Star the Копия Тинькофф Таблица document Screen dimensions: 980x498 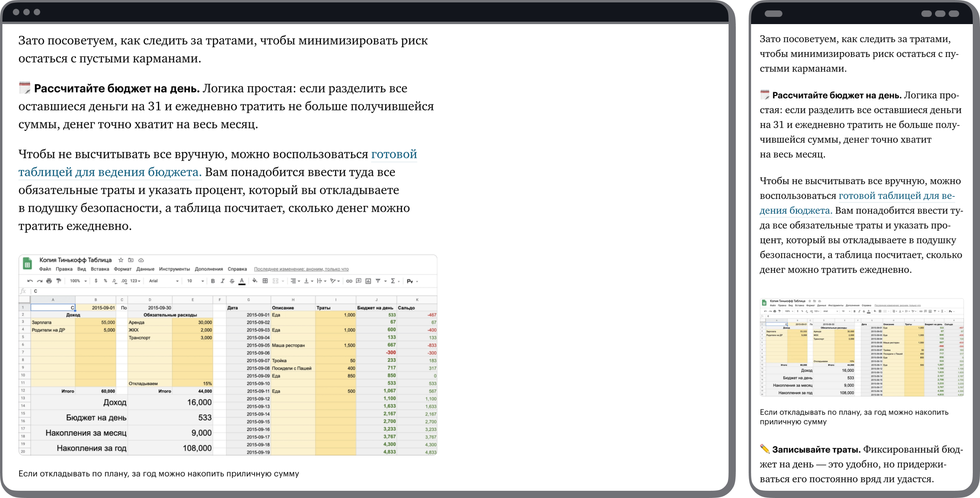coord(121,260)
